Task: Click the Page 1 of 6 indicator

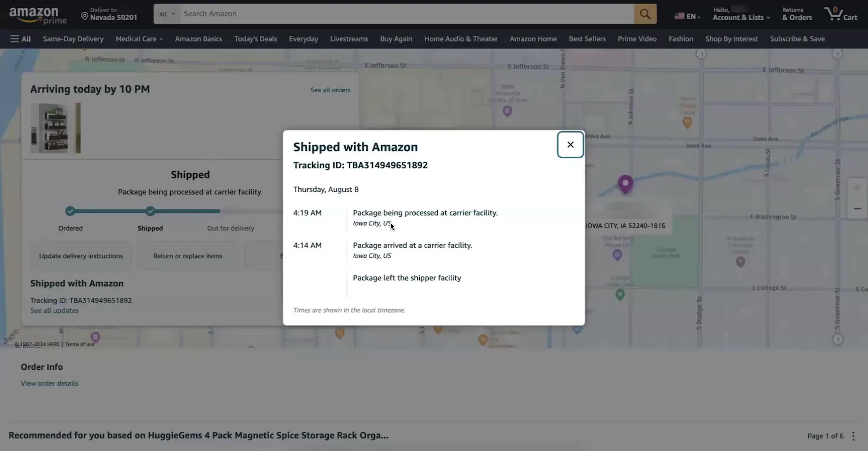Action: tap(825, 436)
